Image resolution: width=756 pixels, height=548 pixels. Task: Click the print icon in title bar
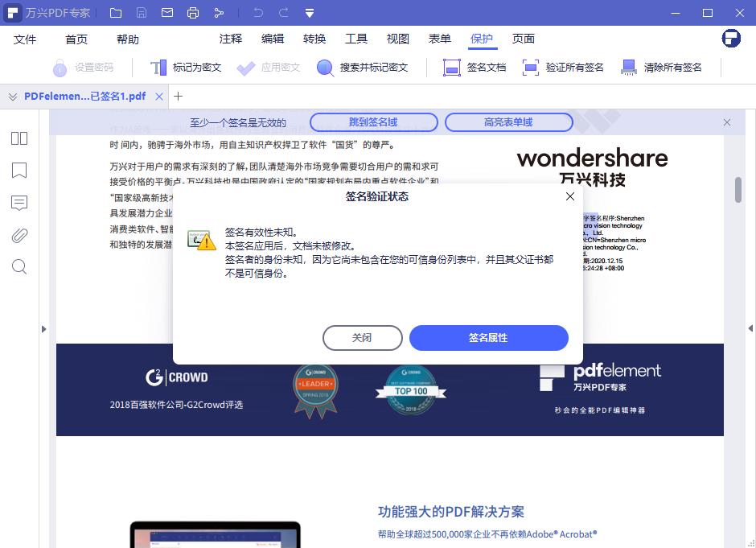tap(193, 13)
